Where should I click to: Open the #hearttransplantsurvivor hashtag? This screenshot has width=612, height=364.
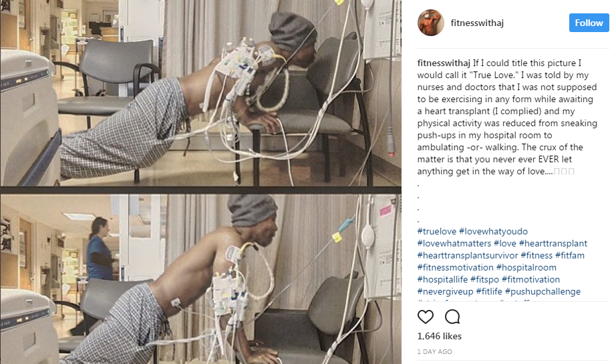pos(468,256)
